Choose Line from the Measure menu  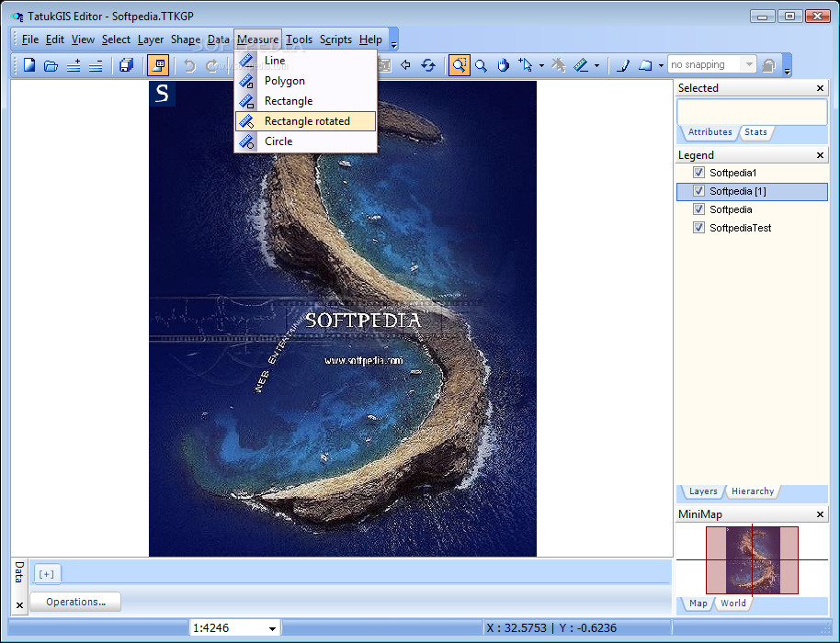pos(305,61)
